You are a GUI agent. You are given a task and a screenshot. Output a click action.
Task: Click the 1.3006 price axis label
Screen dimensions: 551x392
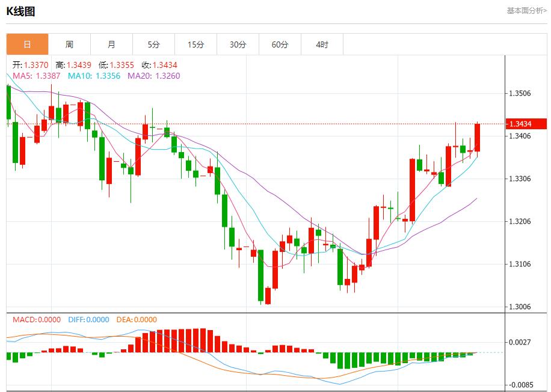tap(521, 307)
